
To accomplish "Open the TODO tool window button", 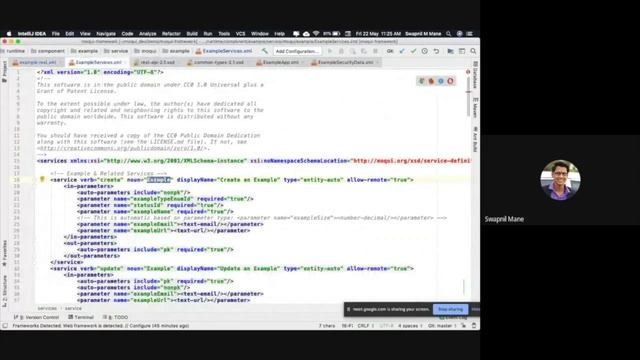I will [x=116, y=317].
